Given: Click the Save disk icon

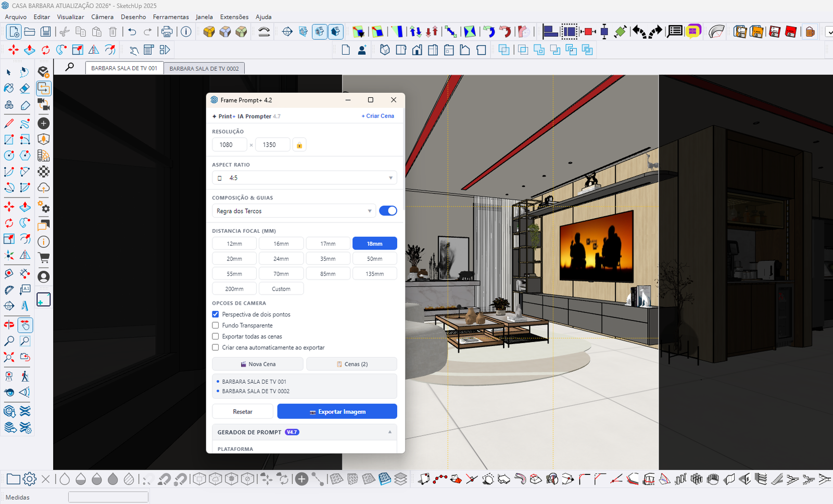Looking at the screenshot, I should click(46, 32).
